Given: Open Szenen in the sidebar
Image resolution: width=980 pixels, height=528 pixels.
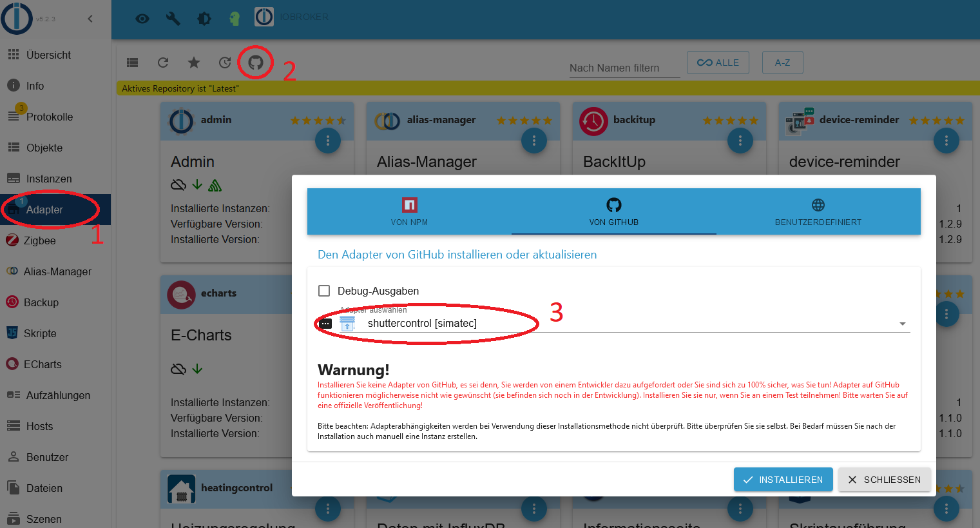Looking at the screenshot, I should click(55, 519).
